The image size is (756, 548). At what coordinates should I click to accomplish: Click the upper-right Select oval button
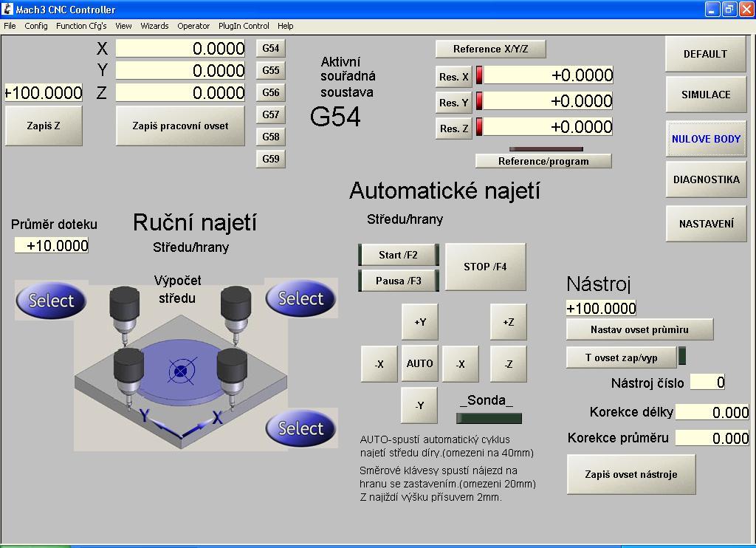coord(300,298)
